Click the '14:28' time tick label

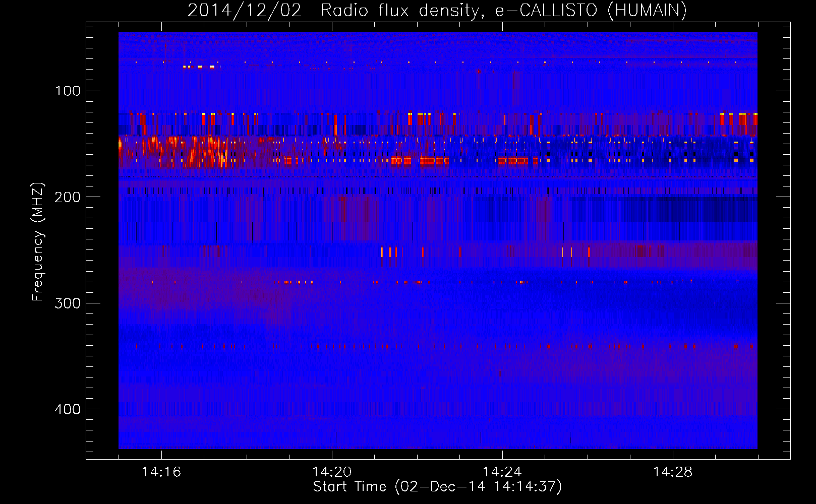coord(673,472)
